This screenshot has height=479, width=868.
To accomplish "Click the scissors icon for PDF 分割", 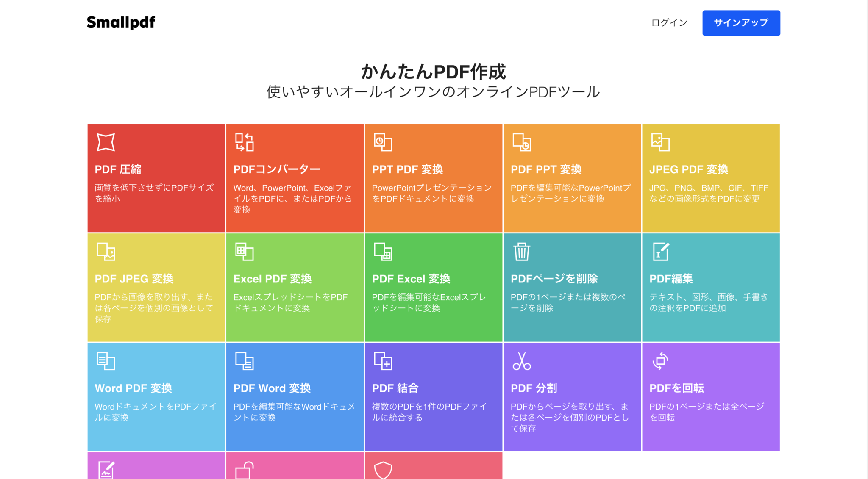I will coord(521,361).
